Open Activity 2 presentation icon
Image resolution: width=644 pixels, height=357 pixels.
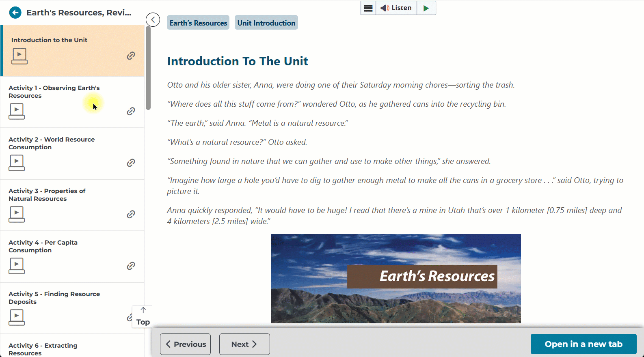(17, 163)
